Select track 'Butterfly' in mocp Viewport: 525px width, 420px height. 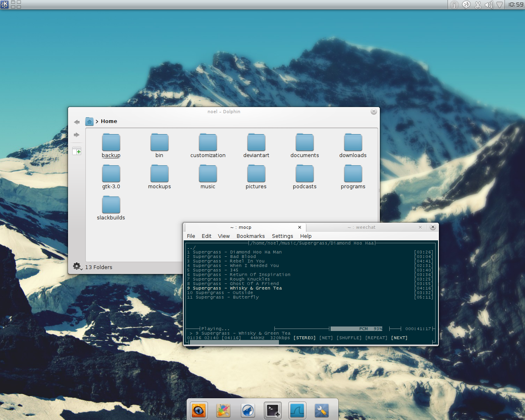310,297
